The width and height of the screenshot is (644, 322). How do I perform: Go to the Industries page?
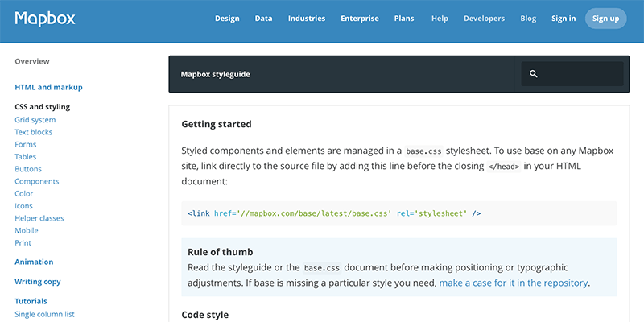point(307,19)
